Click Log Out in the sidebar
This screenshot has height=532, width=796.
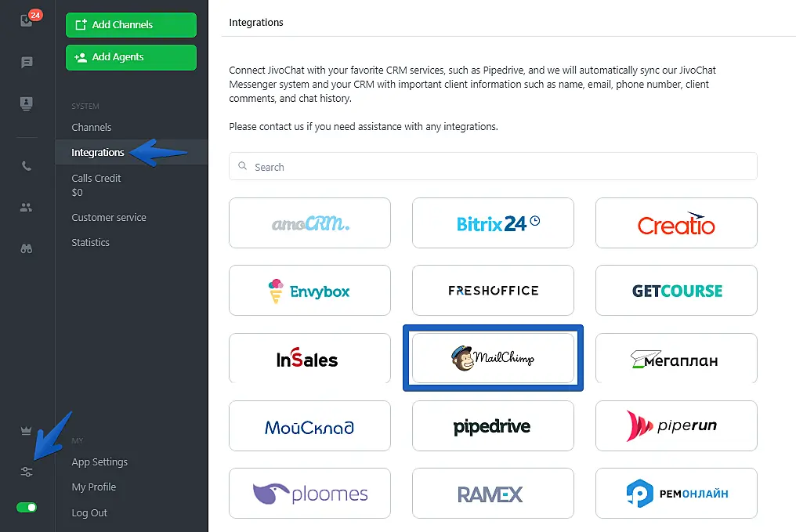89,512
